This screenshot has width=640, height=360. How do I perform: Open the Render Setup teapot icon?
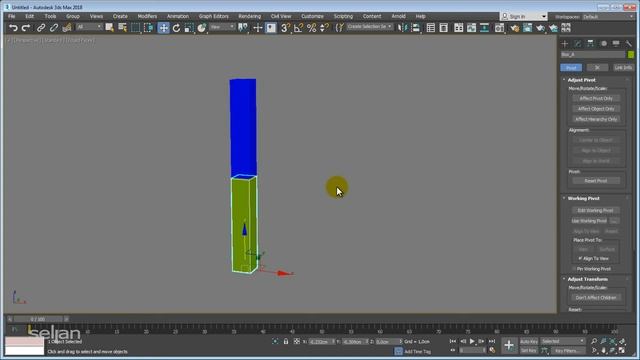click(x=514, y=28)
